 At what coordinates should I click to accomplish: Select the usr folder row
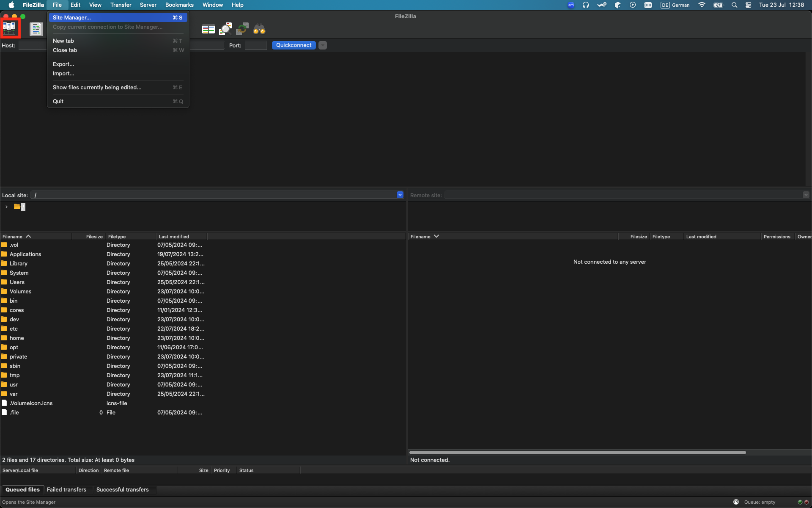pyautogui.click(x=203, y=384)
